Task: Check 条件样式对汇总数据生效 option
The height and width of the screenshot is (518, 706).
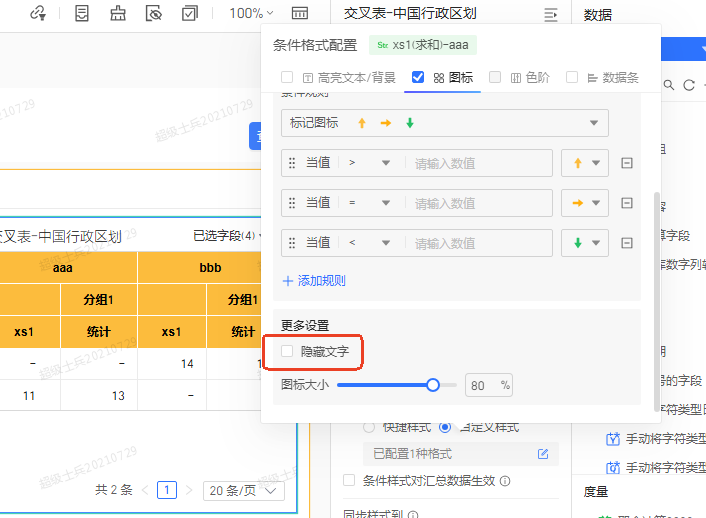Action: click(349, 480)
